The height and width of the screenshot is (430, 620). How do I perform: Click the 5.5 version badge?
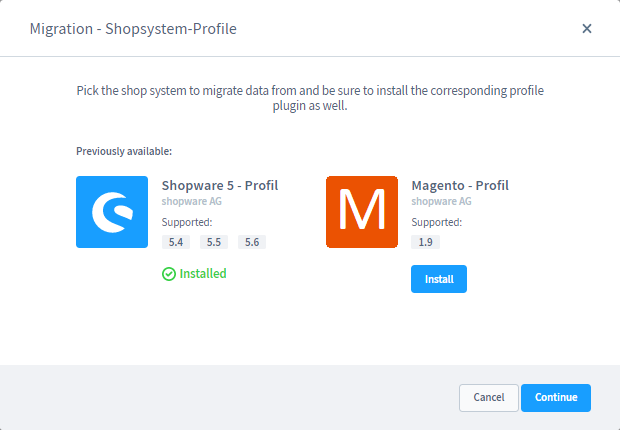214,242
